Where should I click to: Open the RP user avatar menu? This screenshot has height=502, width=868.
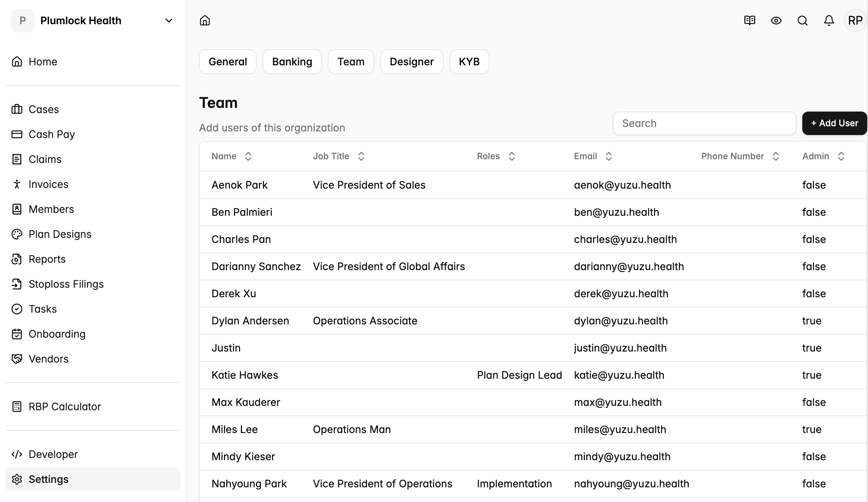point(855,21)
